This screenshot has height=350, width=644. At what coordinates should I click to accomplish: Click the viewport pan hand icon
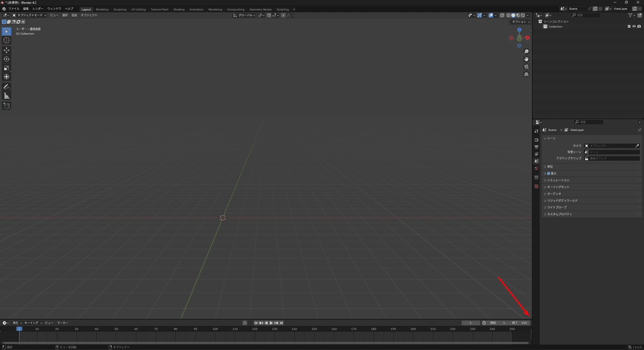click(526, 59)
